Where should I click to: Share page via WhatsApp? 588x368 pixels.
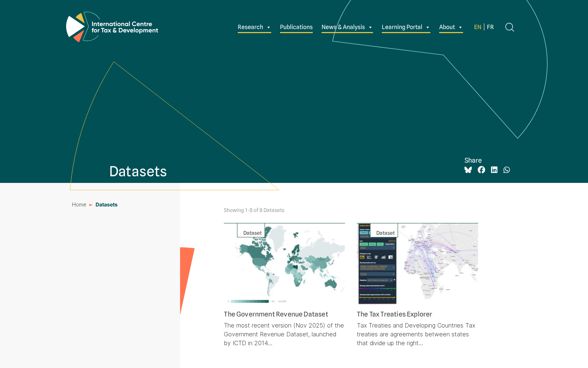coord(507,170)
